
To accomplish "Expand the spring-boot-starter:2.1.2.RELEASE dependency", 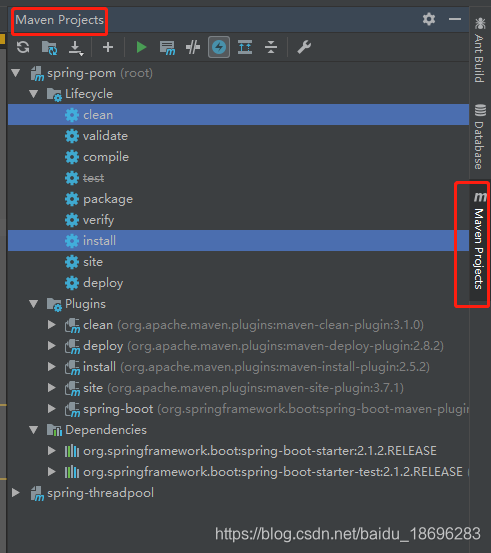I will [52, 451].
